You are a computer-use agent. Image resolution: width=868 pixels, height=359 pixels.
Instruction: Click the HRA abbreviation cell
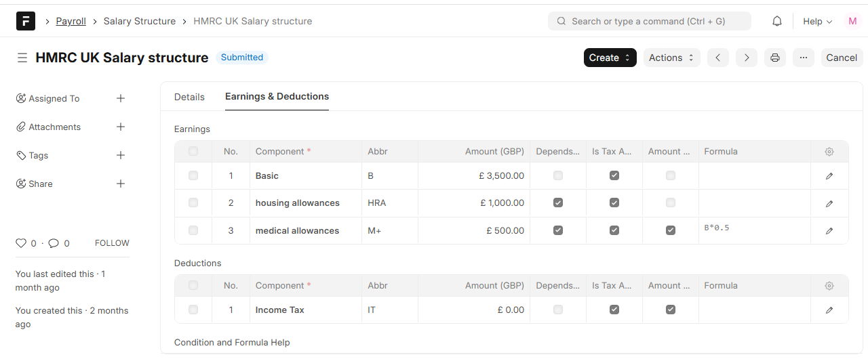point(390,203)
